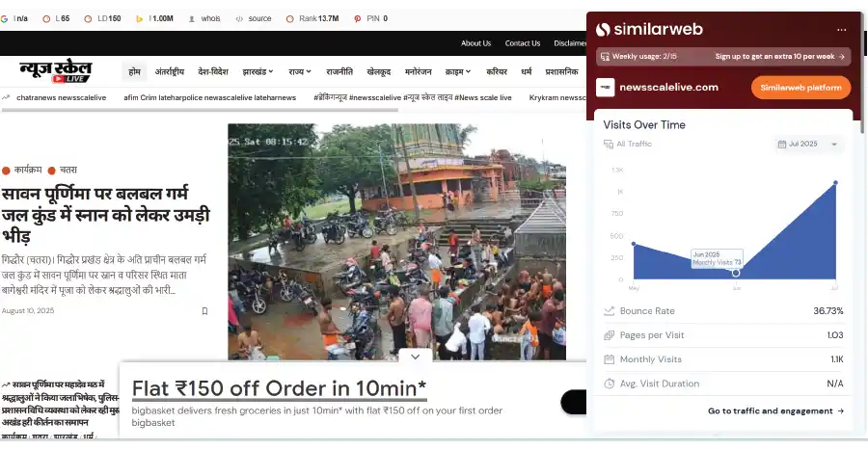Click the Jul data point on the chart

pos(835,182)
